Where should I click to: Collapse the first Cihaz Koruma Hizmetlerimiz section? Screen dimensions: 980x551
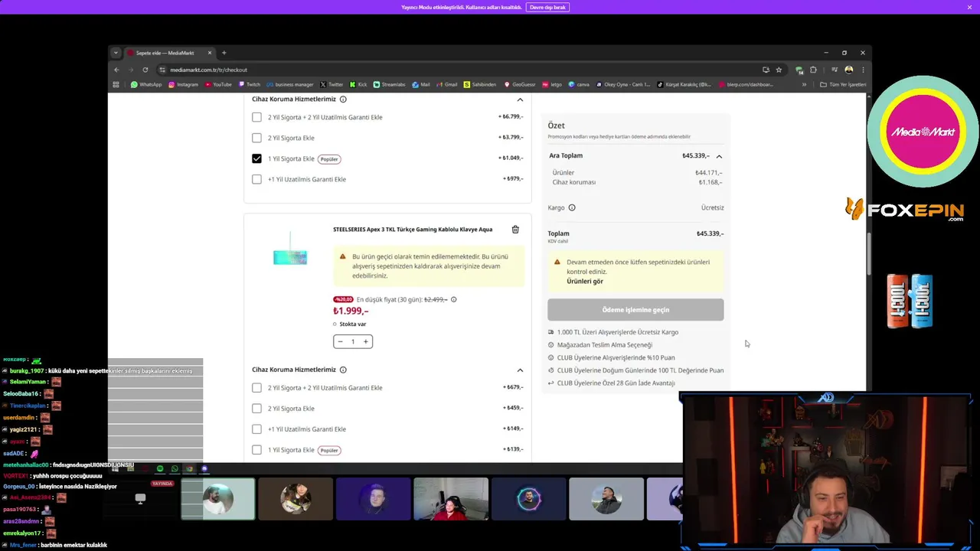tap(520, 99)
